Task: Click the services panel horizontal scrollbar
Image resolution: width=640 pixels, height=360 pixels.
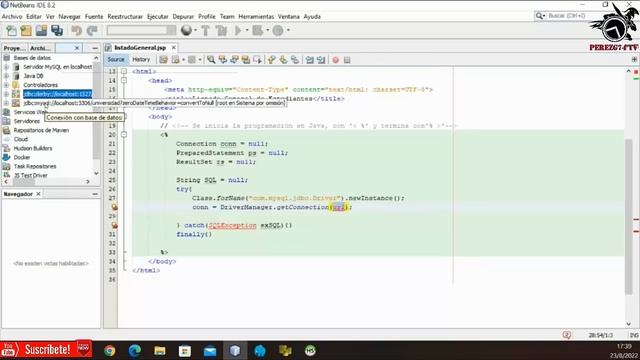Action: [24, 182]
